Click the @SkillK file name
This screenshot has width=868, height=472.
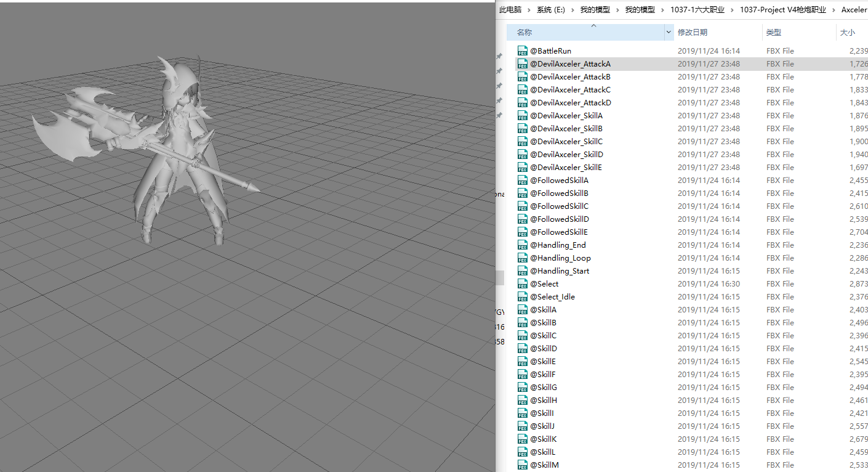pos(544,439)
